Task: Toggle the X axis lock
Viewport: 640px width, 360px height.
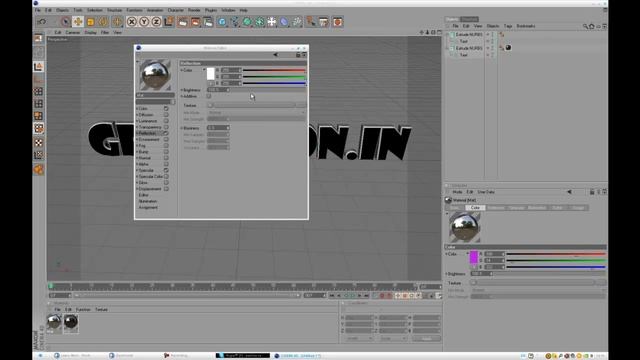Action: (131, 22)
